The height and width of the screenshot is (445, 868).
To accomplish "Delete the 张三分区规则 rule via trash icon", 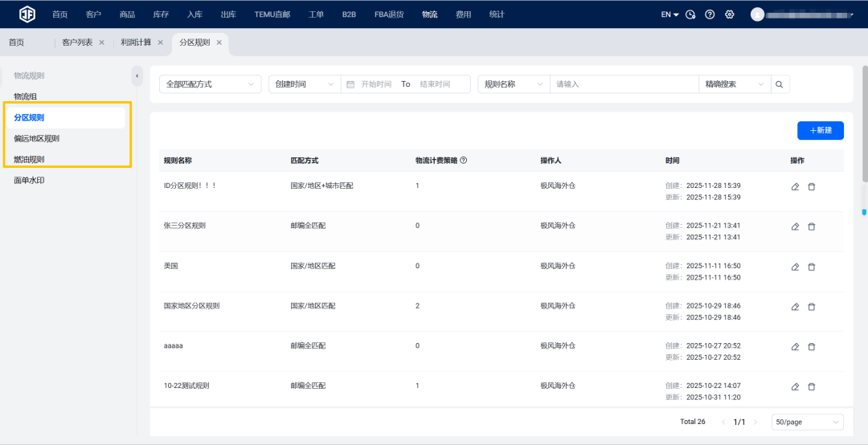I will click(811, 227).
